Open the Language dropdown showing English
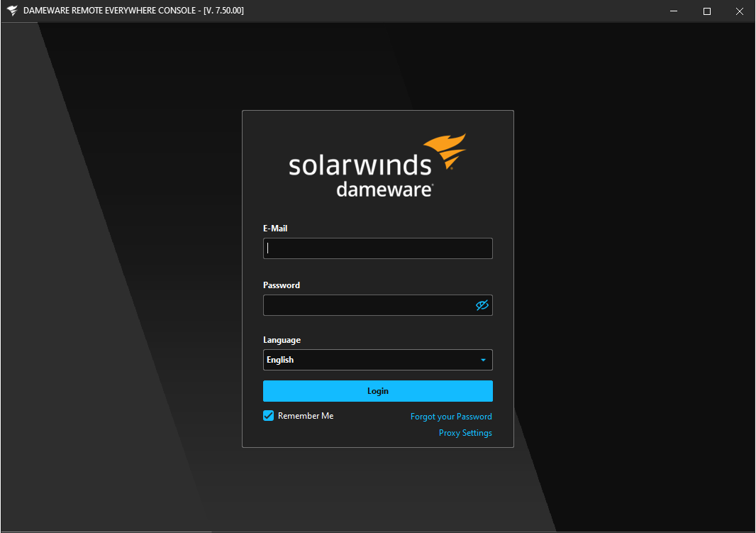 [x=377, y=360]
